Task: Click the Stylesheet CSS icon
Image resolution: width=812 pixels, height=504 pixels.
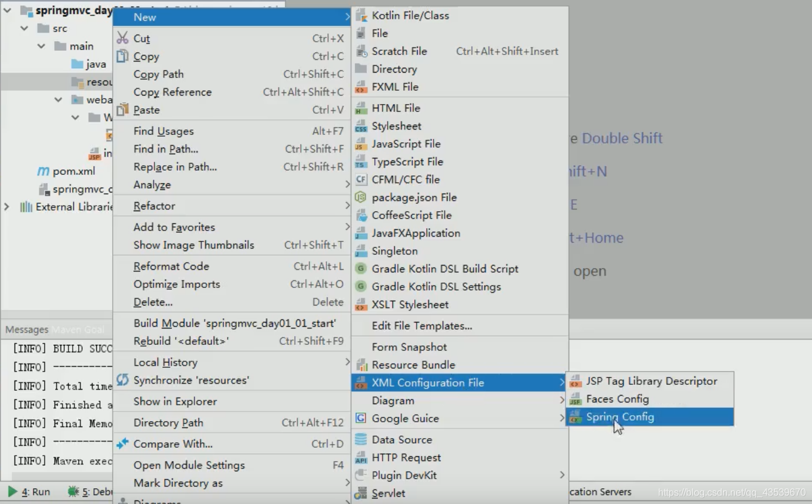Action: pyautogui.click(x=361, y=126)
